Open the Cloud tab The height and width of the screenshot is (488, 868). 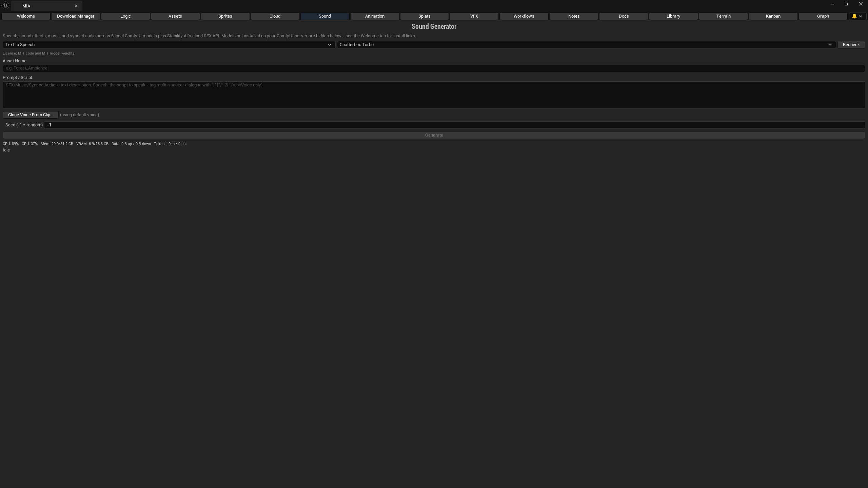coord(275,16)
